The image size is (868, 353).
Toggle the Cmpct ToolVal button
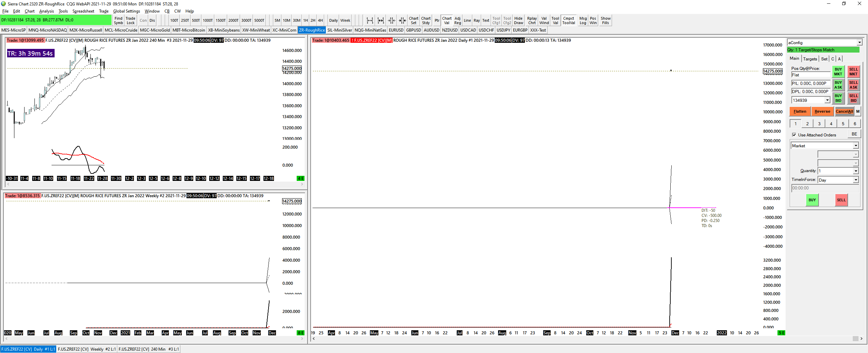pyautogui.click(x=569, y=21)
